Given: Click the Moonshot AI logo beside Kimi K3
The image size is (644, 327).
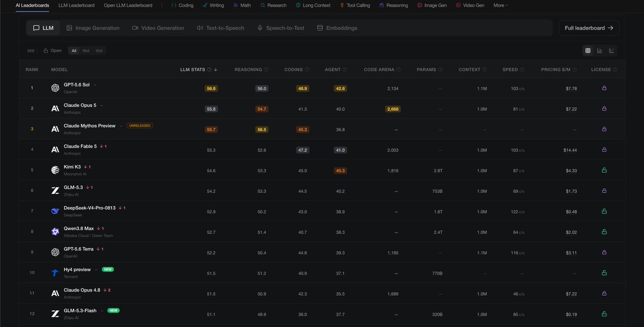Looking at the screenshot, I should point(55,170).
